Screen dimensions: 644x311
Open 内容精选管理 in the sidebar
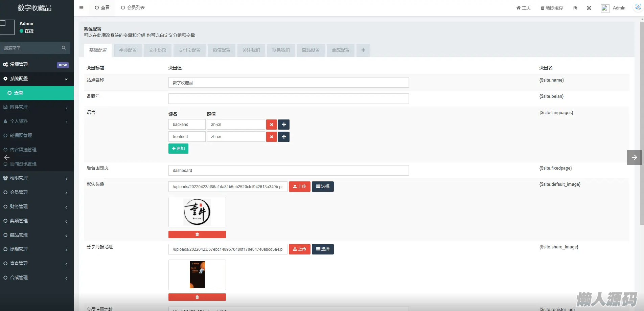(37, 150)
